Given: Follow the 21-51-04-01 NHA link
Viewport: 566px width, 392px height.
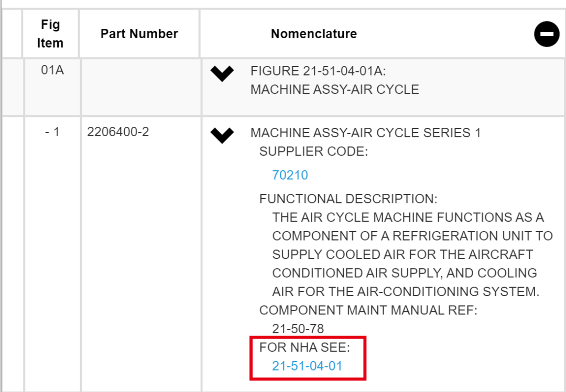Looking at the screenshot, I should [x=307, y=366].
